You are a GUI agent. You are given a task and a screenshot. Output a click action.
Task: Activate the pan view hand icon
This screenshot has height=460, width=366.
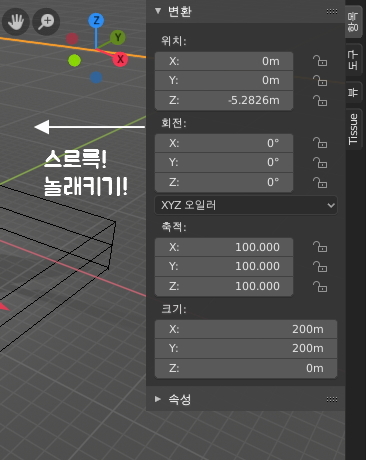(x=16, y=22)
